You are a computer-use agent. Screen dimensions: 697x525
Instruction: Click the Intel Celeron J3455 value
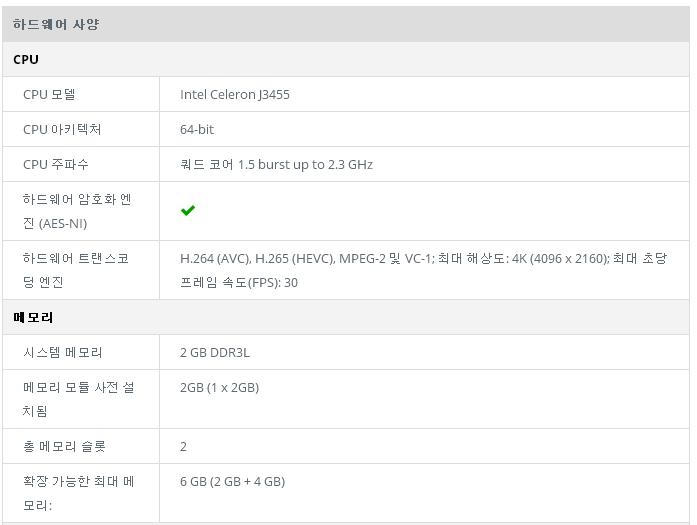coord(235,94)
